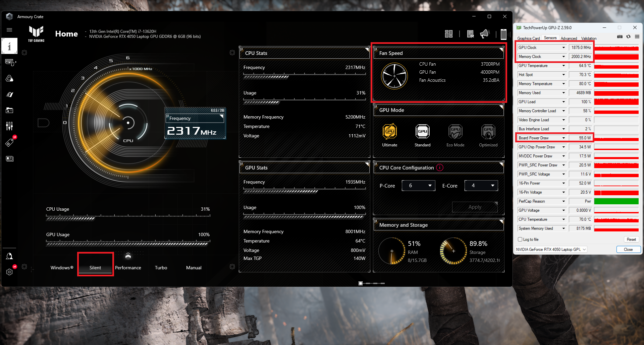
Task: Click the Close button in GPU-Z
Action: (x=628, y=250)
